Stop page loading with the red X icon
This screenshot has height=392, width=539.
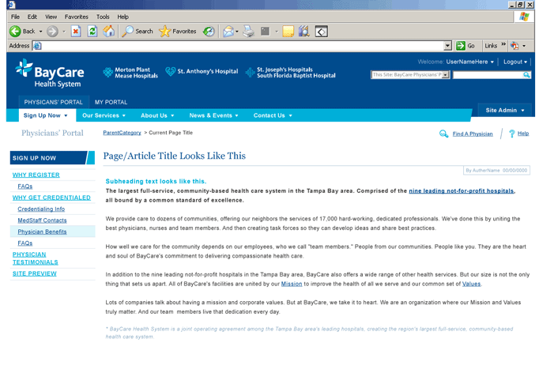[x=76, y=32]
